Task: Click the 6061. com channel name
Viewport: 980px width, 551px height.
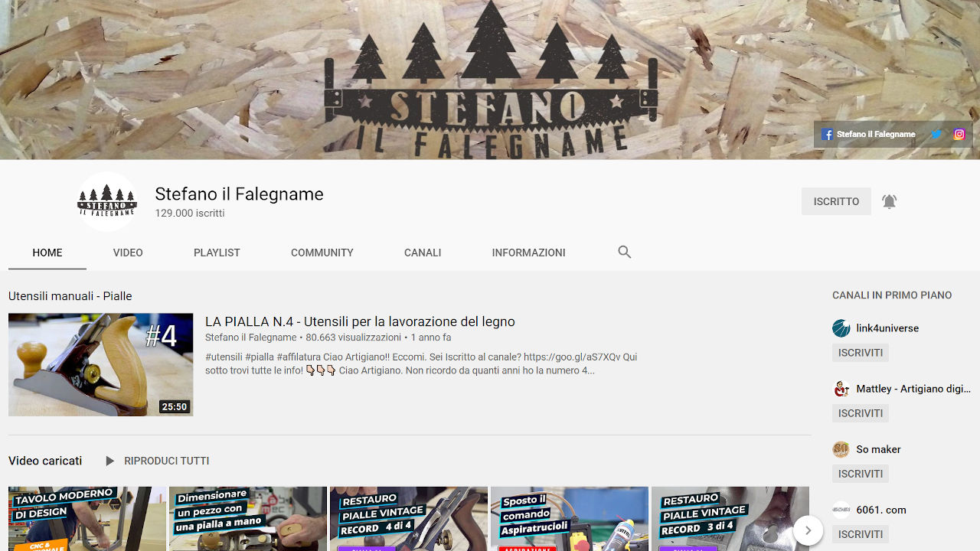Action: (x=881, y=510)
